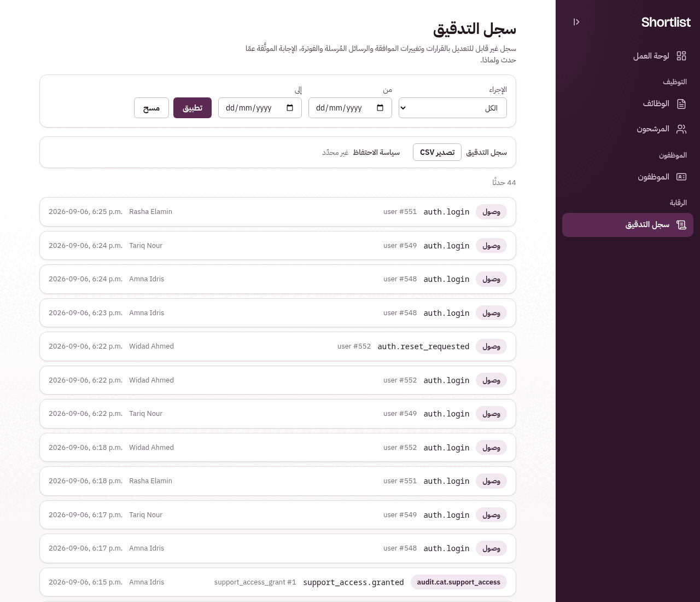This screenshot has height=602, width=700.
Task: Navigate to المرشحون in the sidebar
Action: (628, 129)
